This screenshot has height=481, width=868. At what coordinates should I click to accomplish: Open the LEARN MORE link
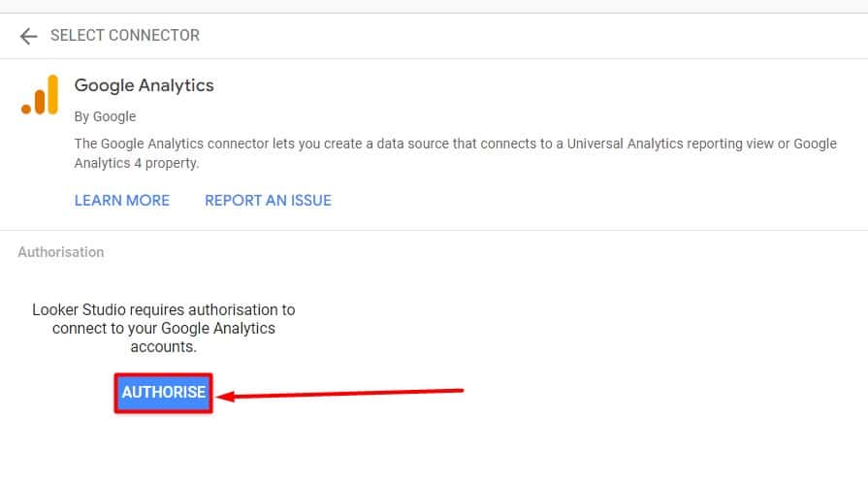point(122,201)
